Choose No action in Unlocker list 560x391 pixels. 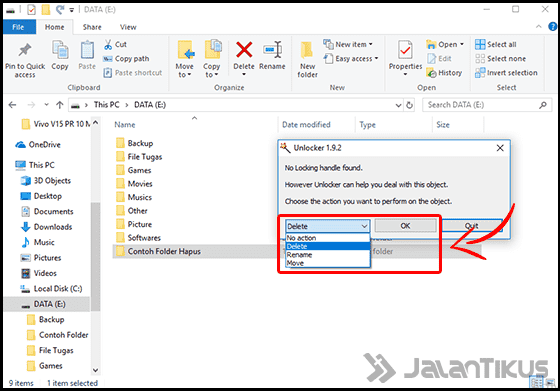(328, 238)
